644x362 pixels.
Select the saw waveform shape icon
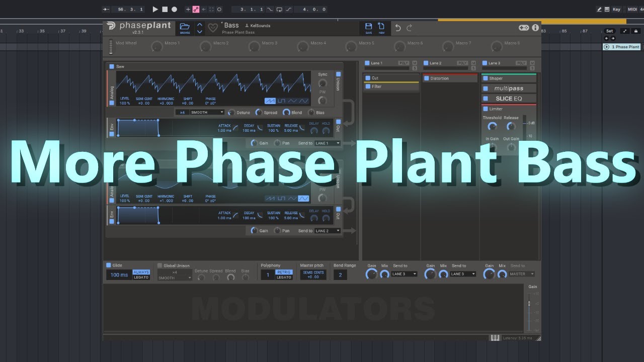(x=270, y=101)
